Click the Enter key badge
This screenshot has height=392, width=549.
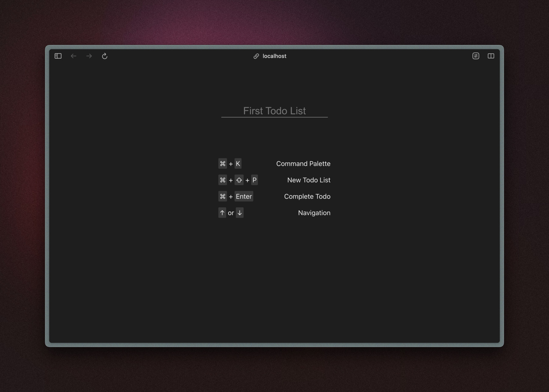[x=243, y=196]
